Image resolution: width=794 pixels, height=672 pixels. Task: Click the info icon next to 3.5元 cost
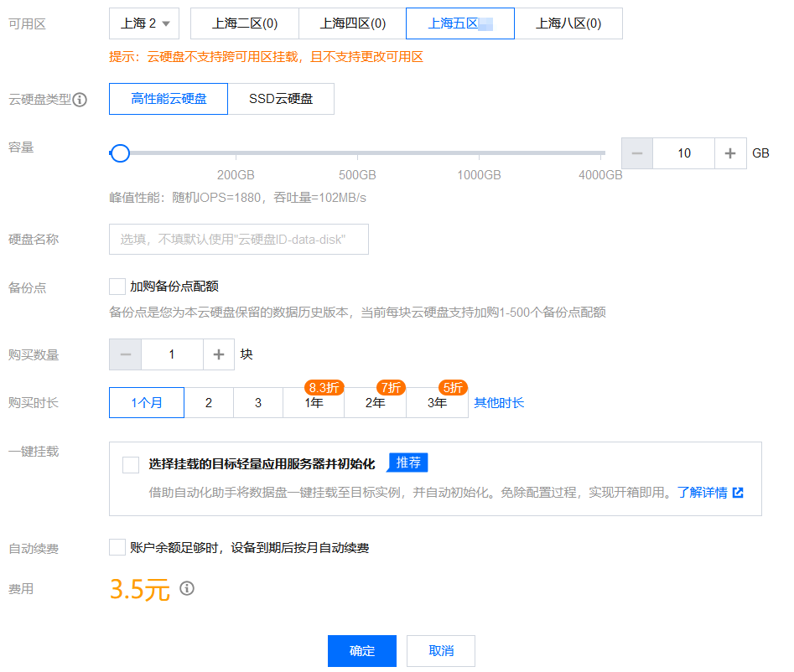(187, 588)
